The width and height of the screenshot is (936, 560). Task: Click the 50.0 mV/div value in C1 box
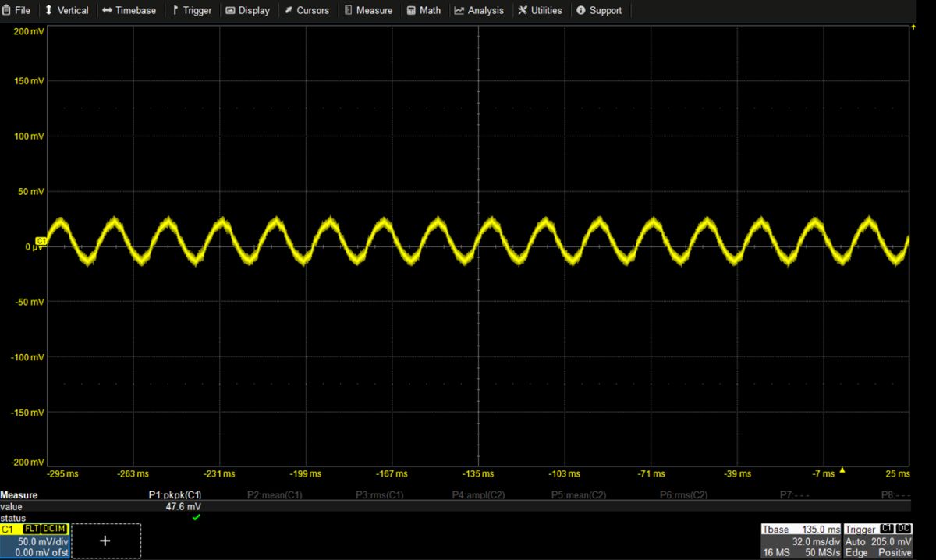click(x=44, y=541)
